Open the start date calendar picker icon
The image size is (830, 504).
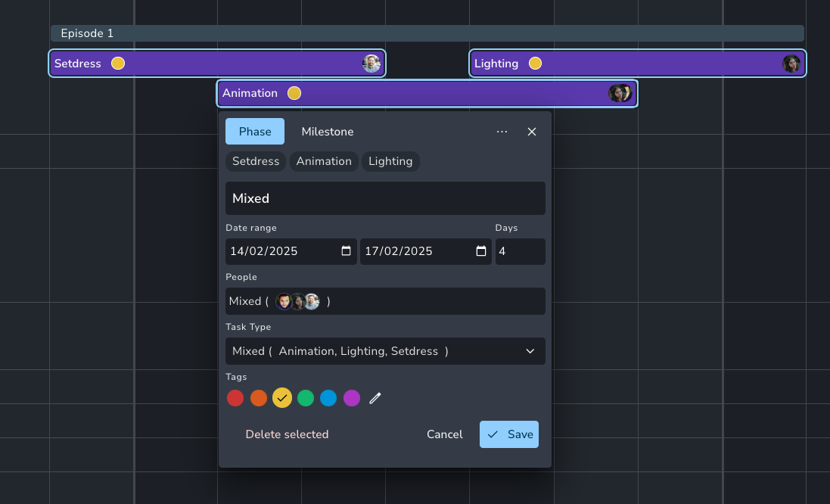point(346,251)
